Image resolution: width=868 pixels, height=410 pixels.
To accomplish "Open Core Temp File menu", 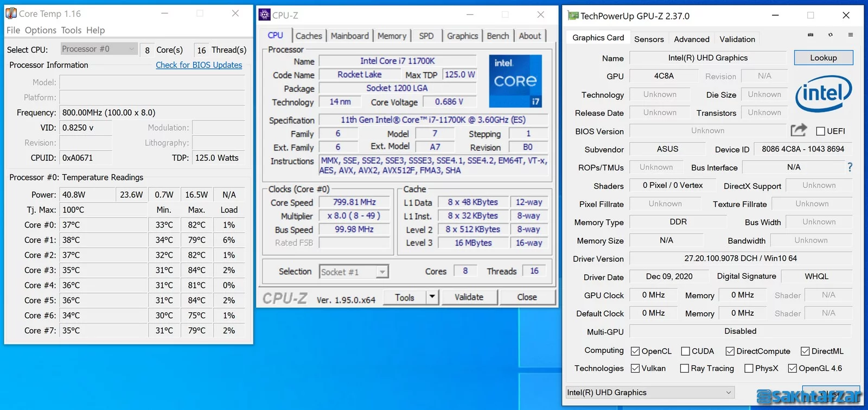I will point(13,30).
